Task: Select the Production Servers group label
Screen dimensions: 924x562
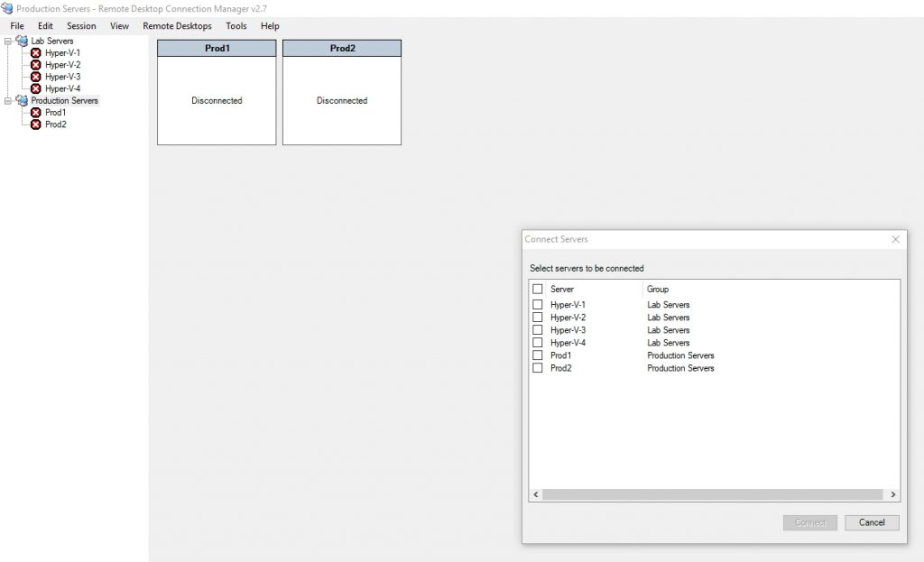Action: click(x=64, y=101)
